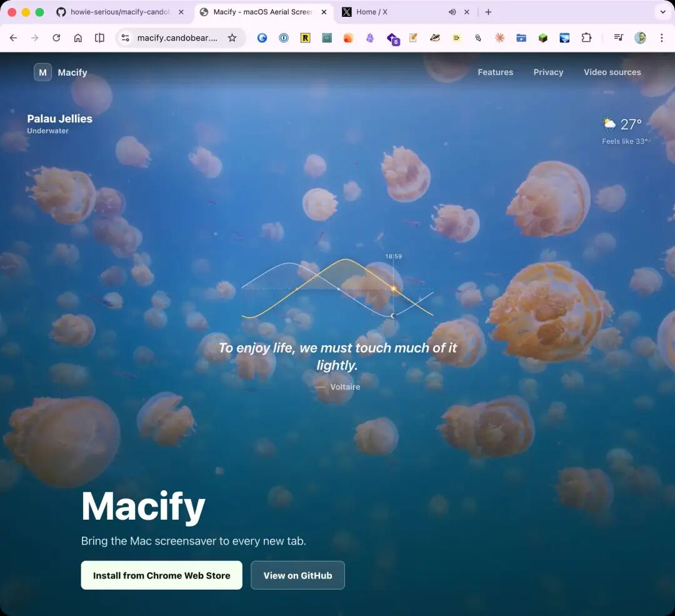Select the Macify - macOS Aerial tab
675x616 pixels.
(262, 12)
